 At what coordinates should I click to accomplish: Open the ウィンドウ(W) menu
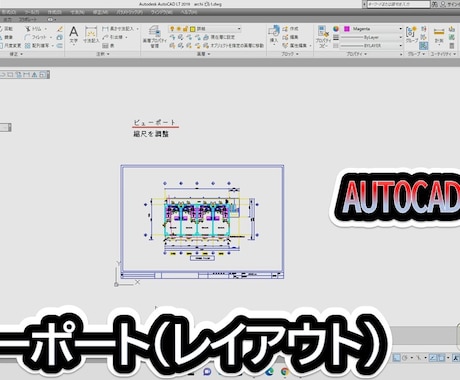tap(162, 12)
